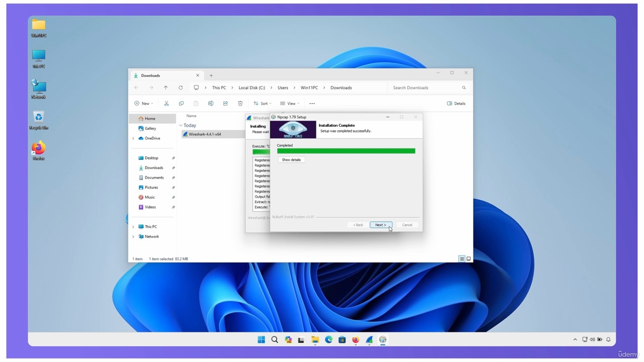
Task: Go up one folder with Up arrow
Action: coord(166,87)
